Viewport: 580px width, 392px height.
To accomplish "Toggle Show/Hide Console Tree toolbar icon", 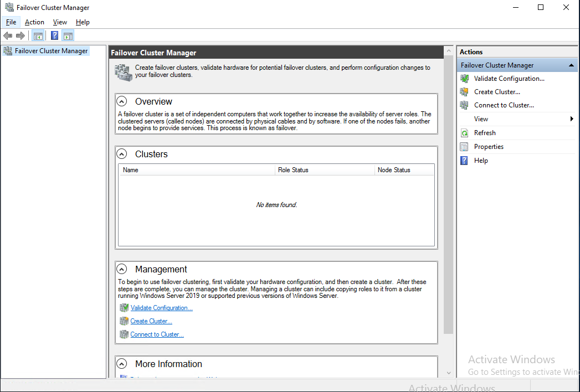I will [x=38, y=36].
